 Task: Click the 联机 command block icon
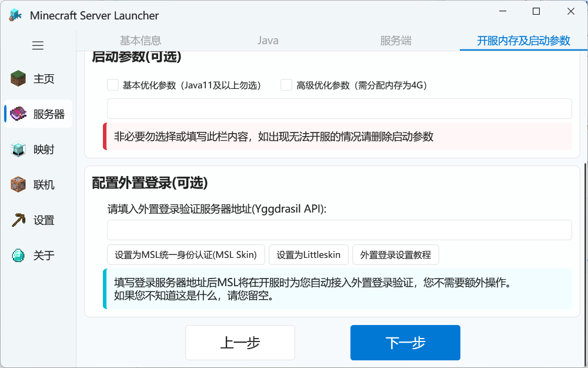pyautogui.click(x=19, y=185)
